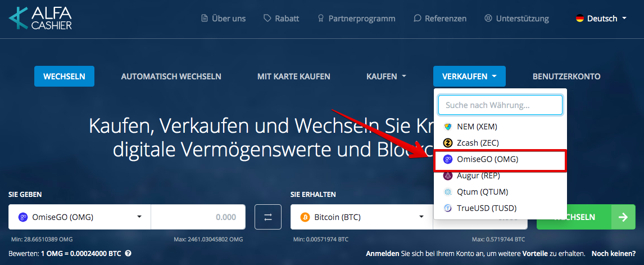This screenshot has width=644, height=265.
Task: Click the Max: 2461.03045802 OMG value
Action: click(208, 240)
